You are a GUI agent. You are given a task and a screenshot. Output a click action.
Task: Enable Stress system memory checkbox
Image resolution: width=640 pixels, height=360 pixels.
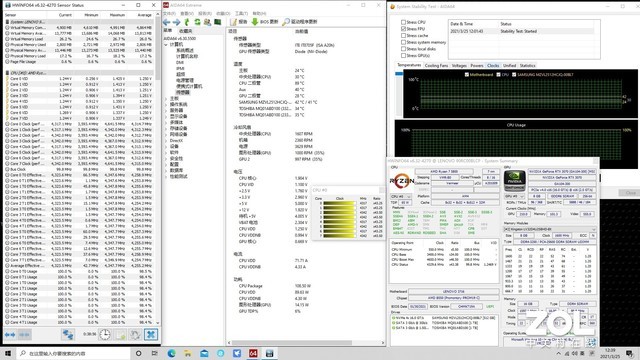403,42
